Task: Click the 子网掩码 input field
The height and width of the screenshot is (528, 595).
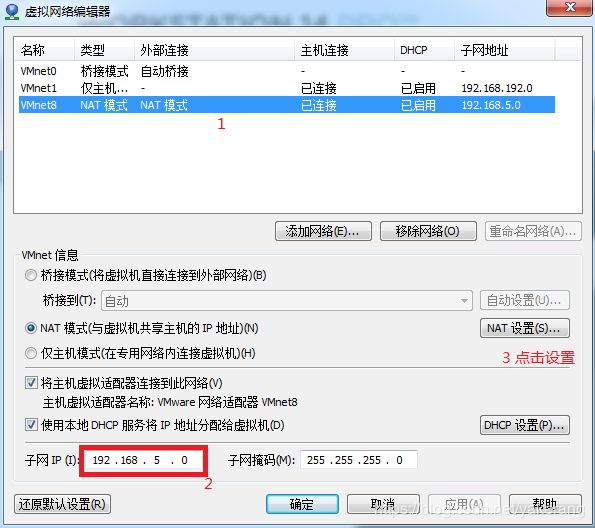Action: [x=359, y=460]
